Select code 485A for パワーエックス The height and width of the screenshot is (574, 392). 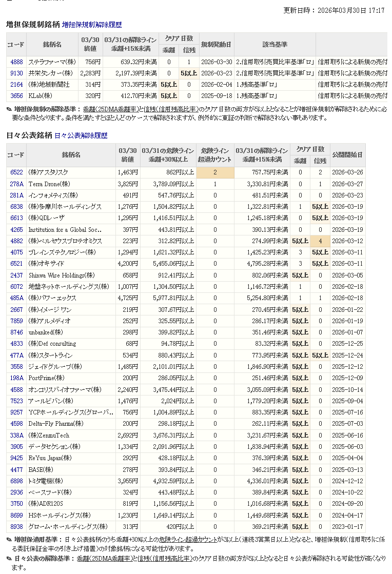16,298
